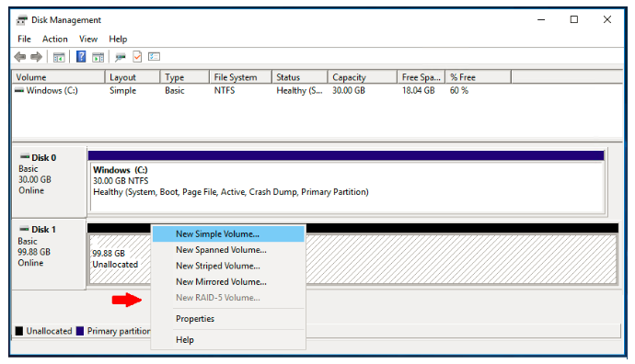This screenshot has width=635, height=364.
Task: Click the 18.04 GB free space cell
Action: (419, 90)
